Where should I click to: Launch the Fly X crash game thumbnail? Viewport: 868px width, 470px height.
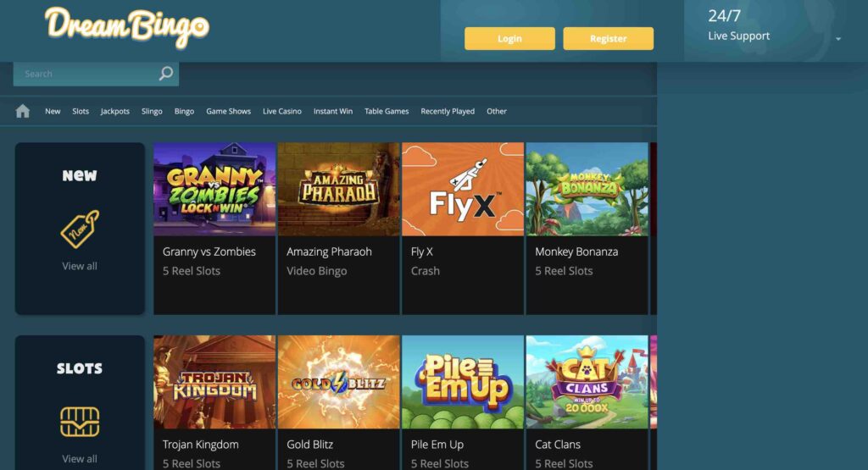[x=463, y=189]
